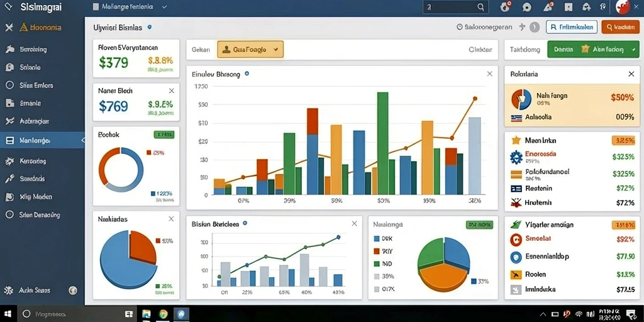Screen dimensions: 644x322
Task: Open the Windows Start menu
Action: [8, 314]
